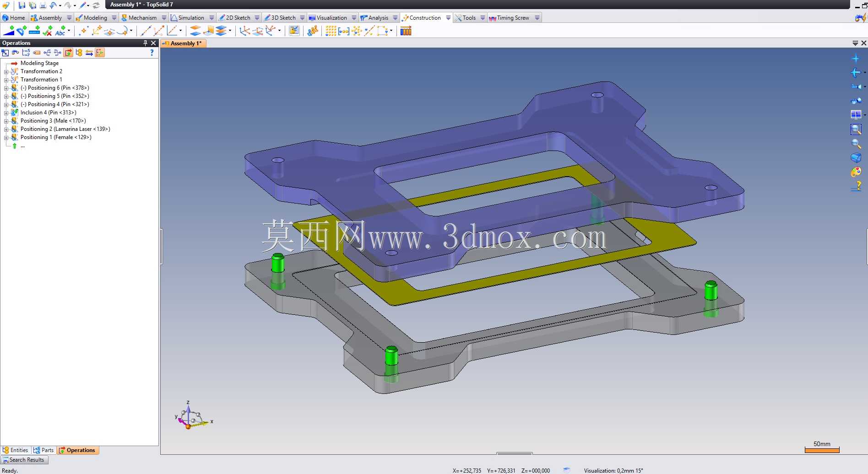Toggle the tree structure icon in Operations toolbar
Viewport: 868px width, 474px height.
(x=47, y=53)
